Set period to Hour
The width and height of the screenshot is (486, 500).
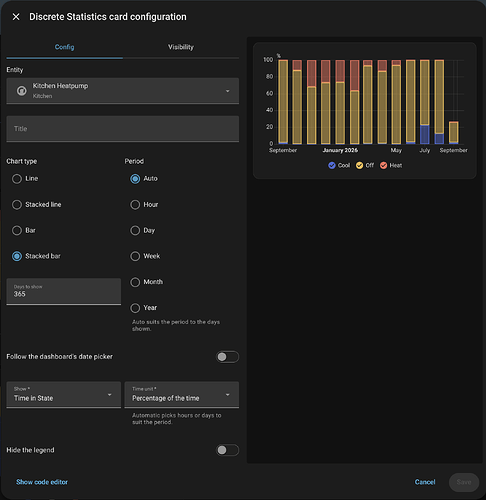pos(135,205)
